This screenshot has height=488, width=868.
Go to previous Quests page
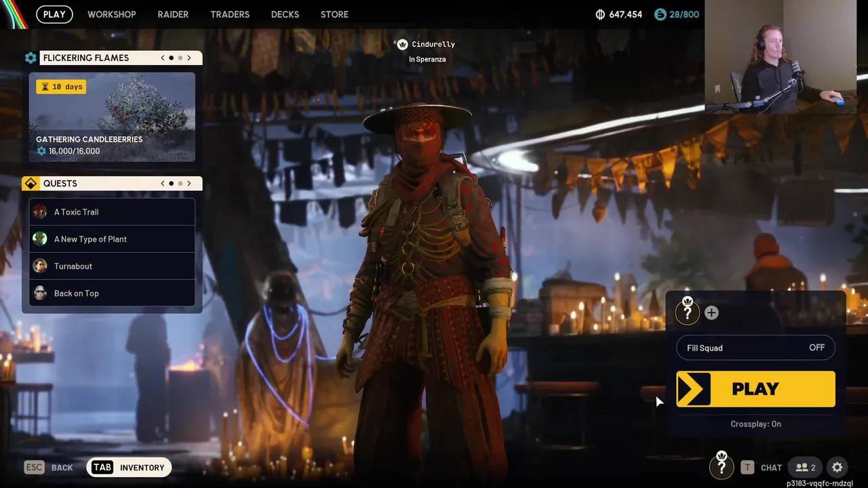click(163, 183)
